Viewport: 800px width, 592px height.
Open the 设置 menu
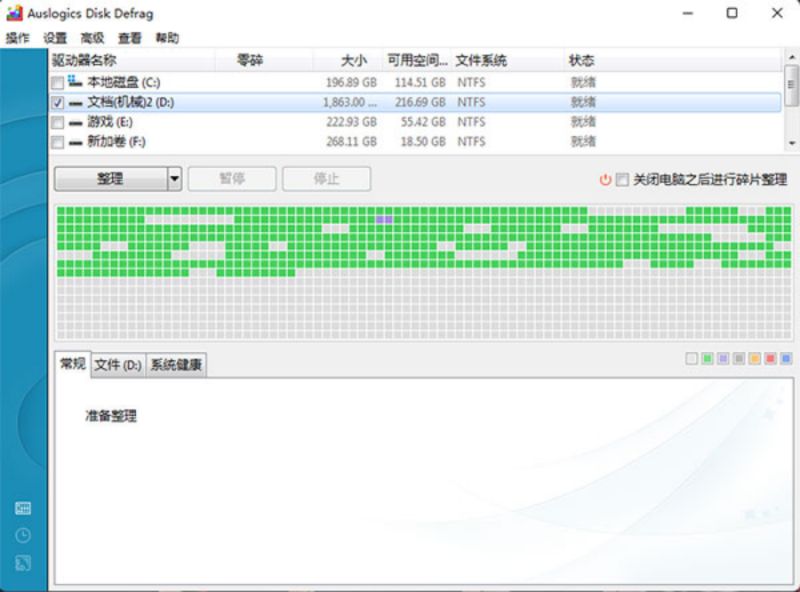55,38
